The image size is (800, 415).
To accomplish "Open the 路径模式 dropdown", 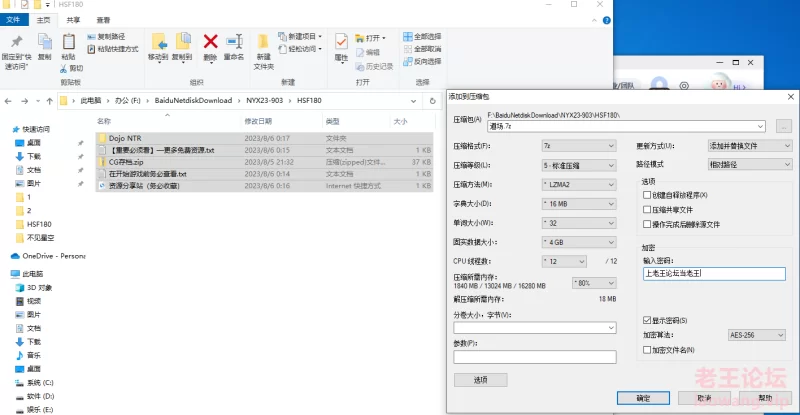I will (749, 164).
